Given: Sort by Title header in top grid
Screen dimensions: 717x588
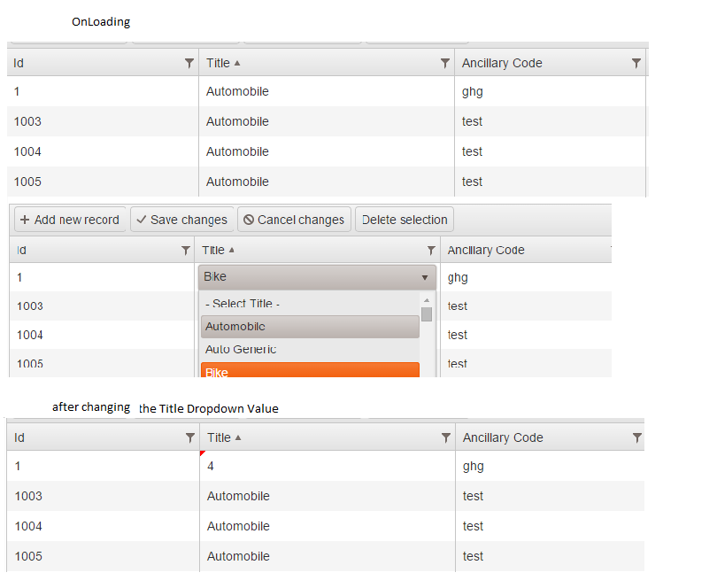Looking at the screenshot, I should click(218, 63).
